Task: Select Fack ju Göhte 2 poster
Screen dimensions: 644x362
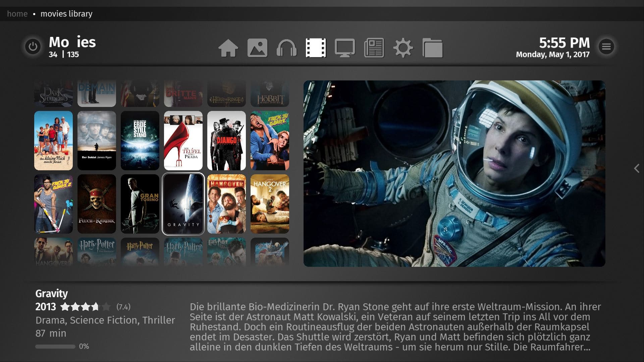Action: click(x=53, y=204)
